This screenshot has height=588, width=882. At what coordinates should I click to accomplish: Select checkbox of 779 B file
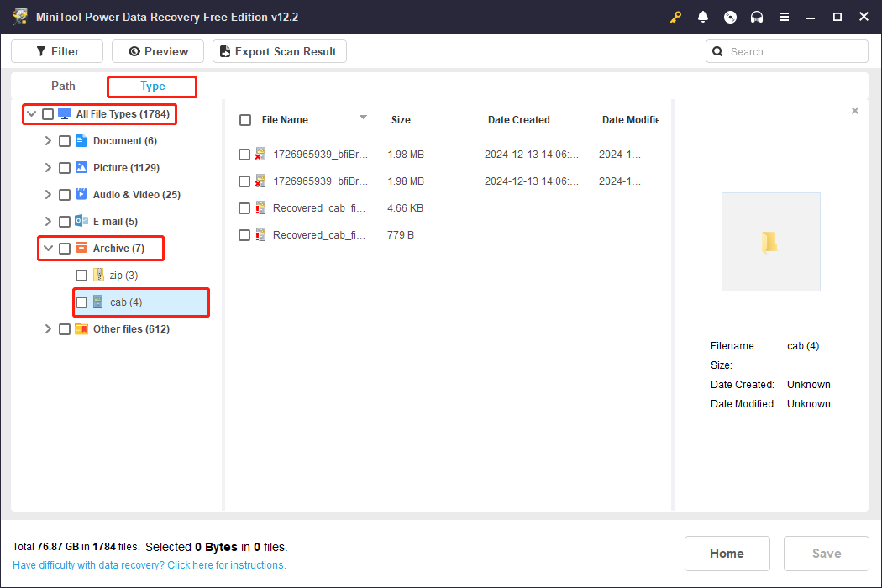[x=244, y=235]
